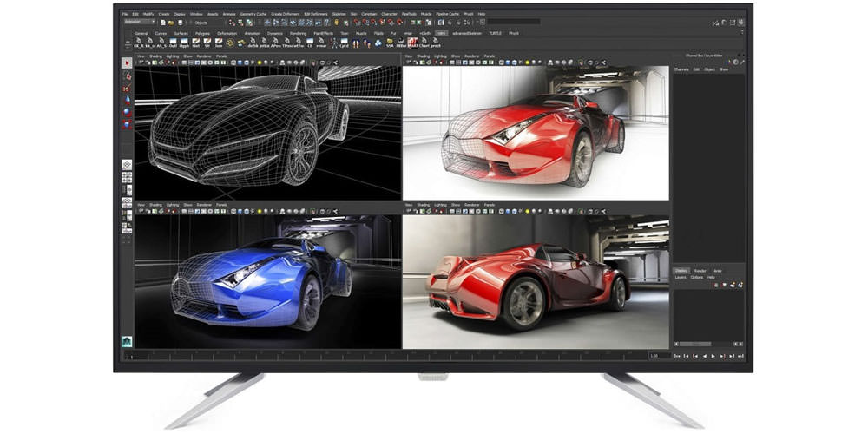868x434 pixels.
Task: Open the Layers menu in layer editor
Action: 681,277
